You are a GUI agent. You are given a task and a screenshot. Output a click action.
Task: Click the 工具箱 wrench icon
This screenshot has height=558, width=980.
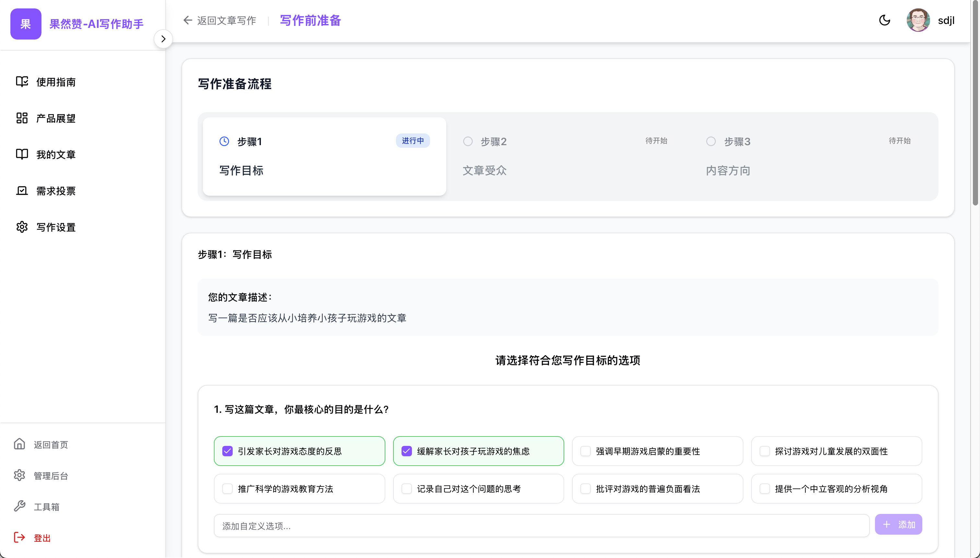coord(19,506)
